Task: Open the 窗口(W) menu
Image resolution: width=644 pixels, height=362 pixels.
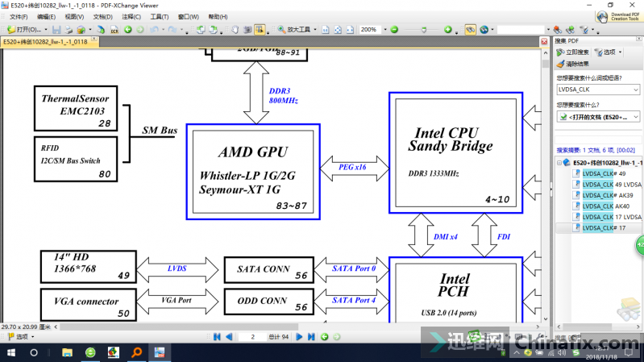Action: [x=188, y=17]
